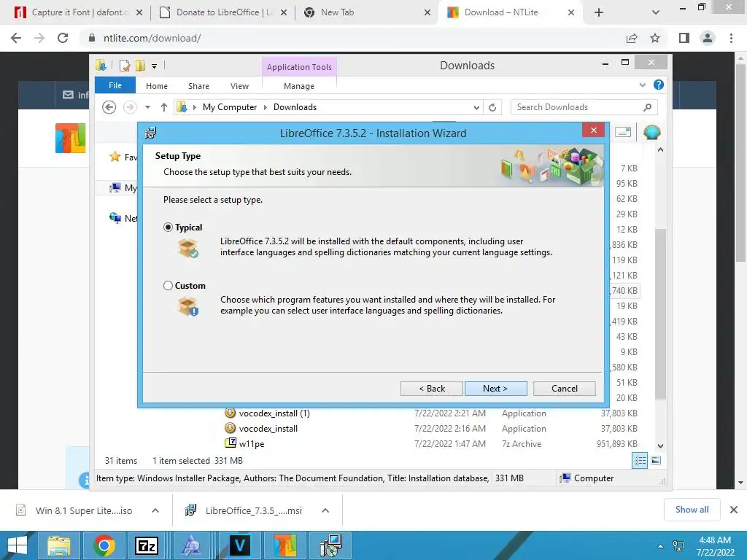
Task: Open the Home ribbon tab
Action: 157,86
